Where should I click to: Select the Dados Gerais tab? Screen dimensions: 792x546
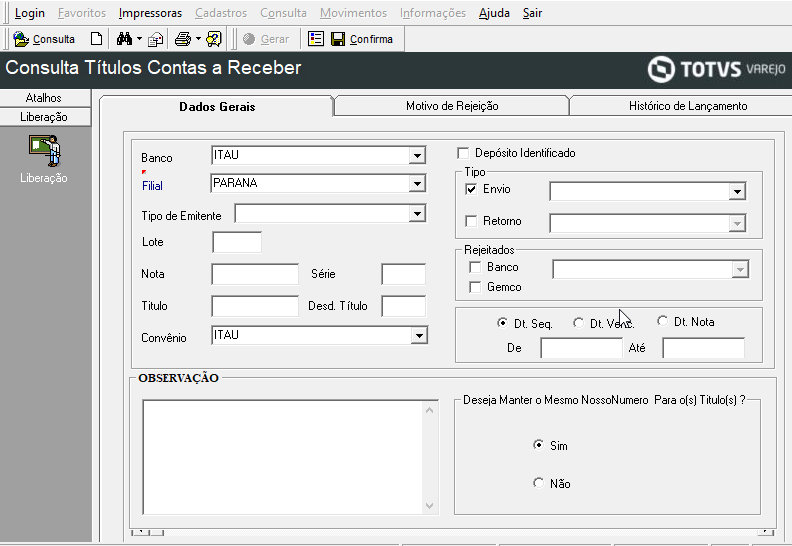(x=217, y=107)
